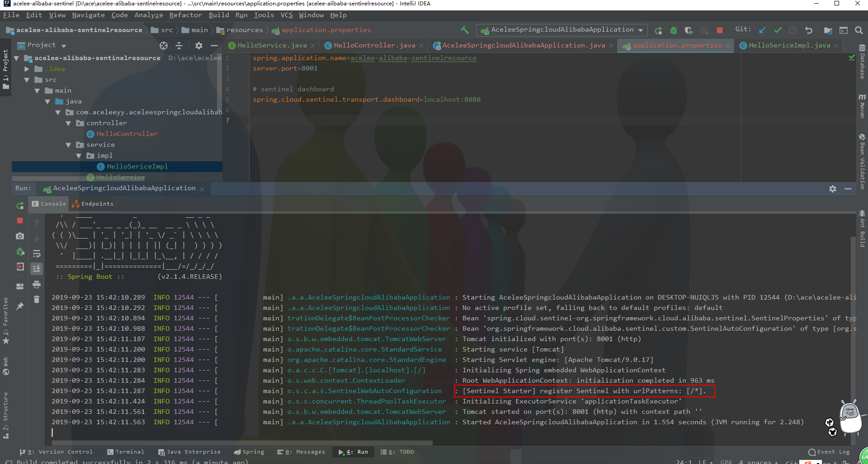Open the Version Control tool window
This screenshot has height=464, width=868.
[56, 452]
